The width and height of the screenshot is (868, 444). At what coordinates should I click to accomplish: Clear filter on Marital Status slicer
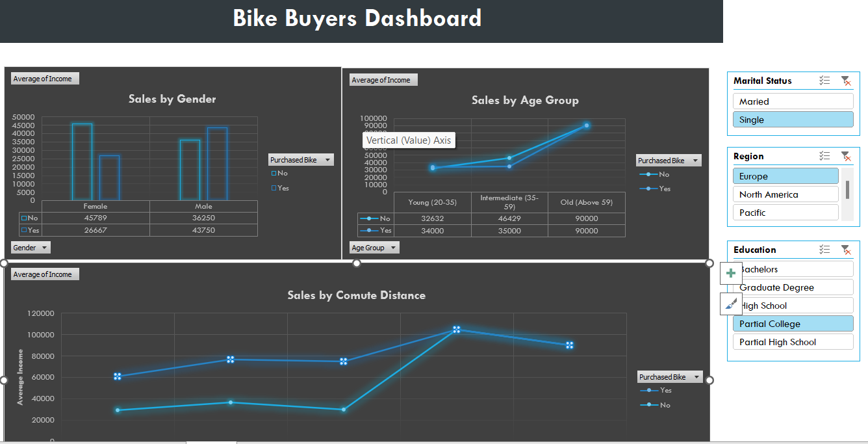coord(845,81)
